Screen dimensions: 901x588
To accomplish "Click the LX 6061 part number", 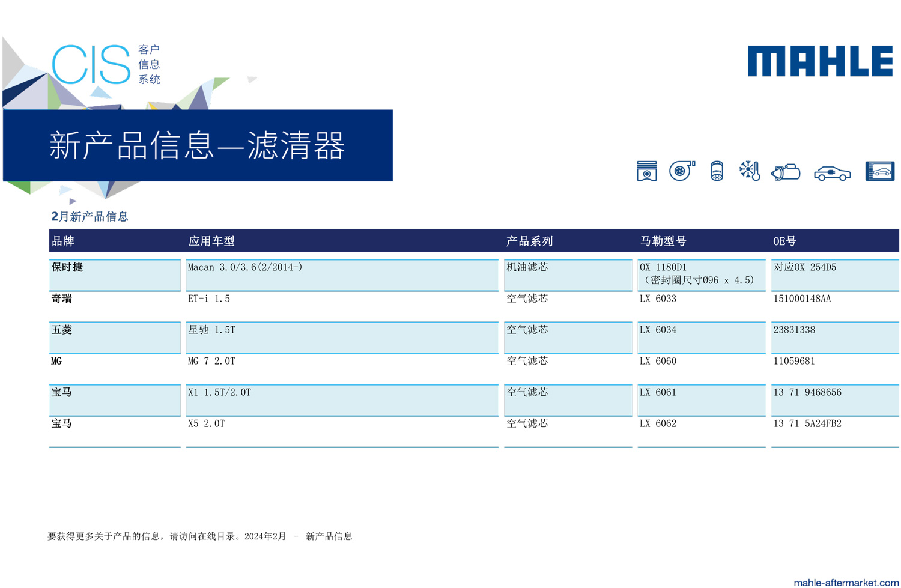I will (x=658, y=392).
